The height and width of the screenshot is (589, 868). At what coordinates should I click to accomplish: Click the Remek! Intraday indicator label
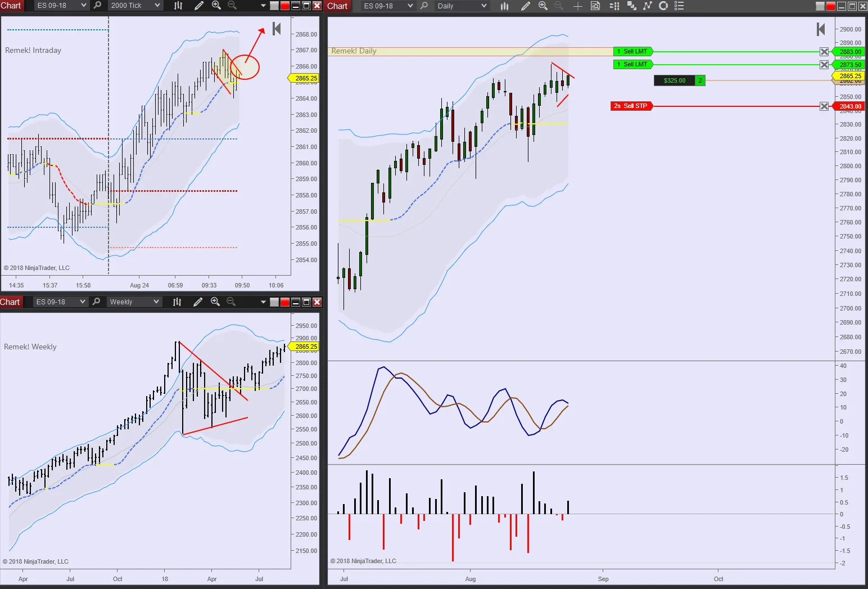(x=33, y=50)
